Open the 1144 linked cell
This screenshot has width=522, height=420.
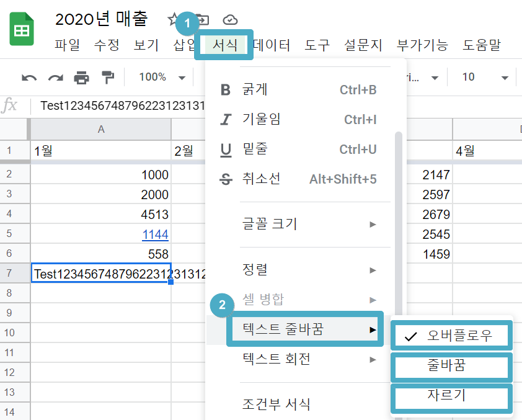pyautogui.click(x=155, y=234)
